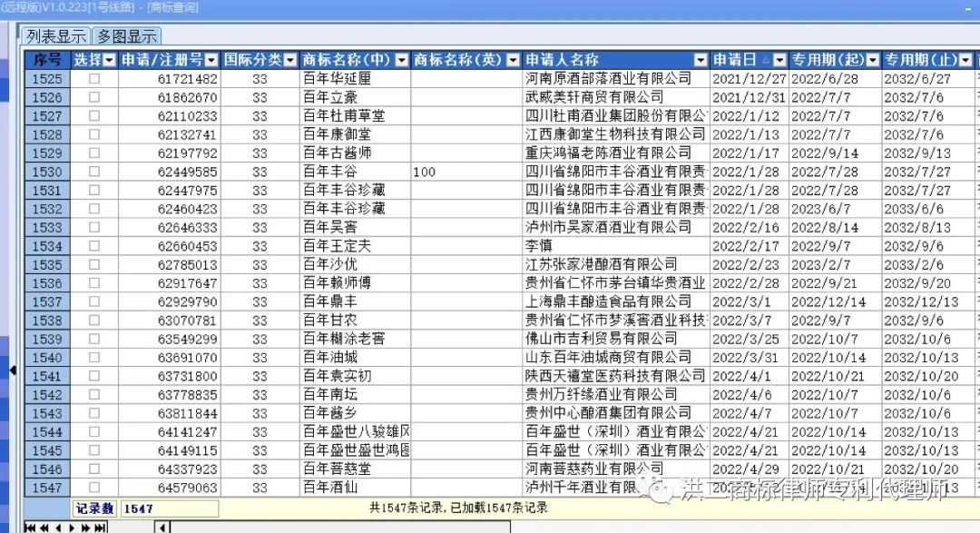Viewport: 980px width, 533px height.
Task: Tick checkbox in row 1541 百年袁实初
Action: click(x=94, y=376)
